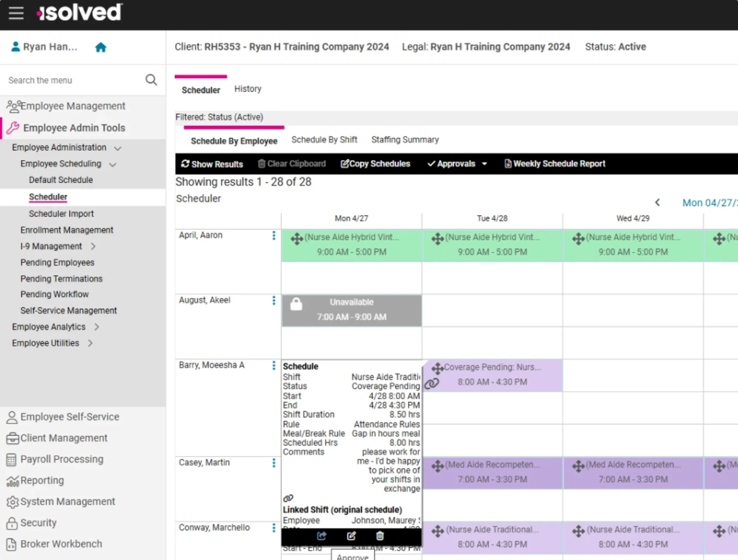The height and width of the screenshot is (560, 738).
Task: Open Pending Terminations page
Action: tap(62, 279)
